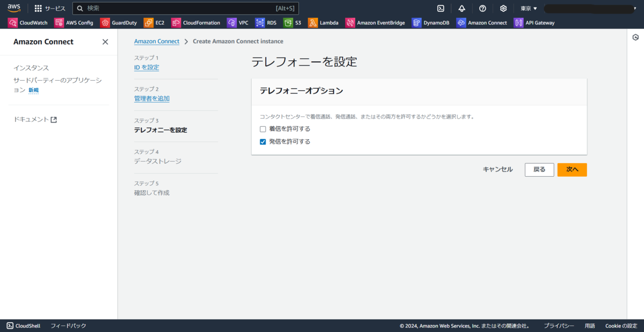
Task: Click the S3 favorite icon
Action: click(x=288, y=23)
